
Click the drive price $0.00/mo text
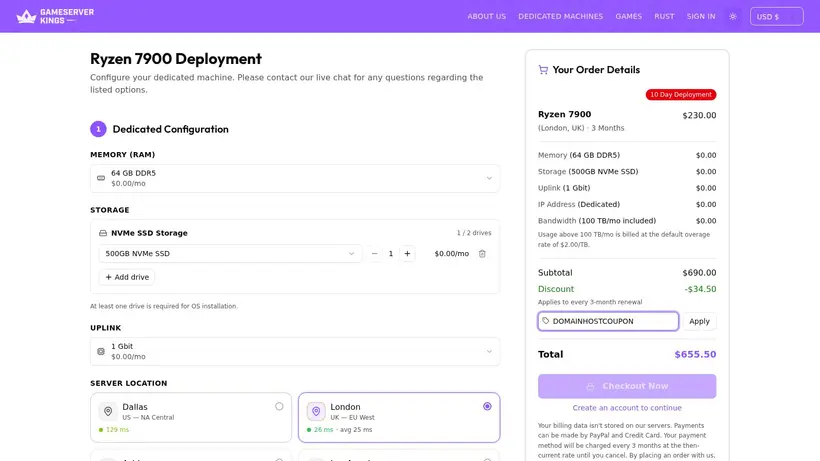click(x=452, y=253)
